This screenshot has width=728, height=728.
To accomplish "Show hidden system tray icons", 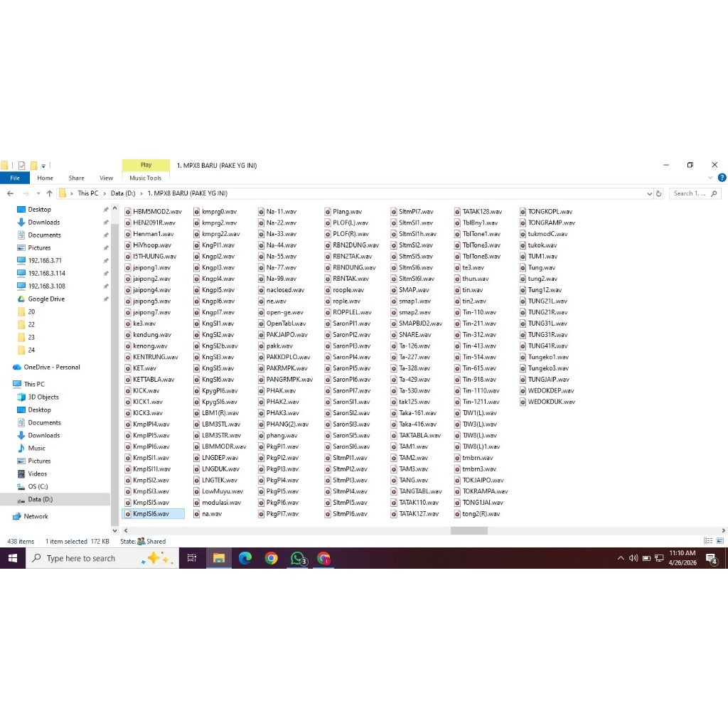I will 620,558.
